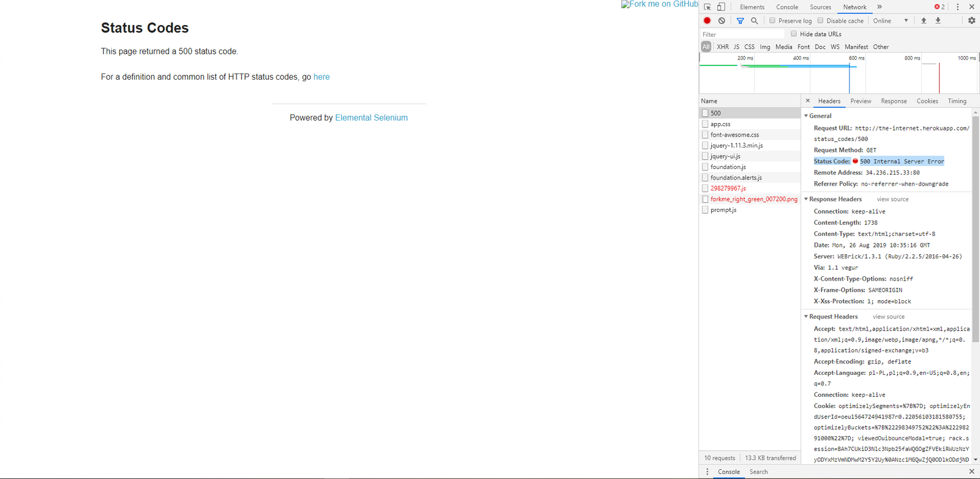Follow the Elemental Selenium link

pos(371,118)
